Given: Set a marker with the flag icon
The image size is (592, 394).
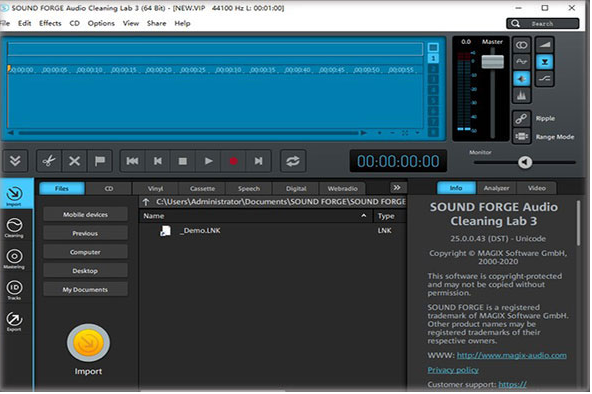Looking at the screenshot, I should (100, 161).
